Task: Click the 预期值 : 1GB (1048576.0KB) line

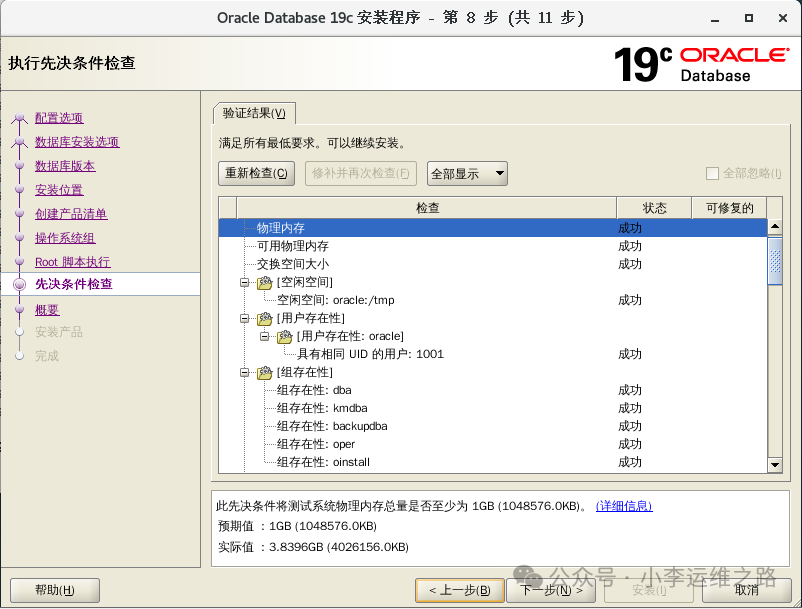Action: tap(297, 526)
